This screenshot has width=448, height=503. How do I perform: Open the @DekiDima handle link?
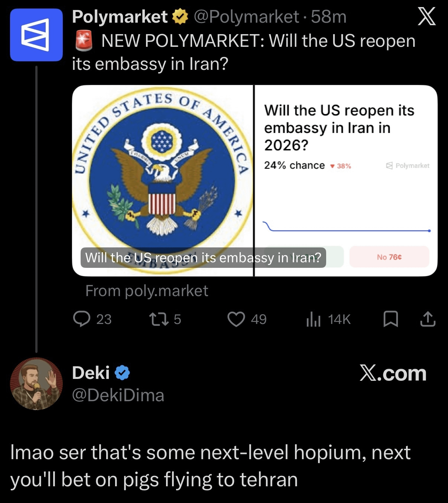click(118, 395)
